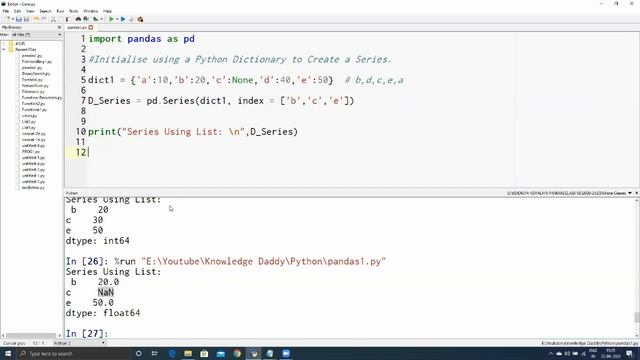Open the Windows Start menu
This screenshot has height=360, width=640.
tap(8, 353)
